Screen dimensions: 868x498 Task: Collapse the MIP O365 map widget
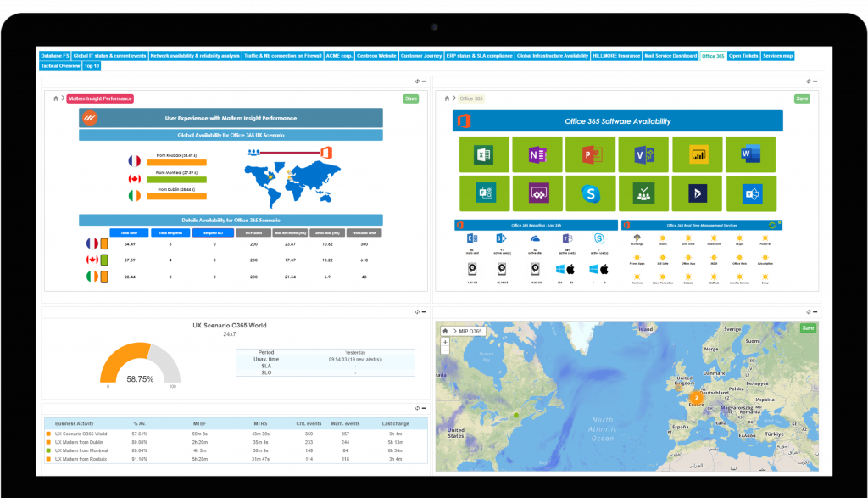[815, 312]
